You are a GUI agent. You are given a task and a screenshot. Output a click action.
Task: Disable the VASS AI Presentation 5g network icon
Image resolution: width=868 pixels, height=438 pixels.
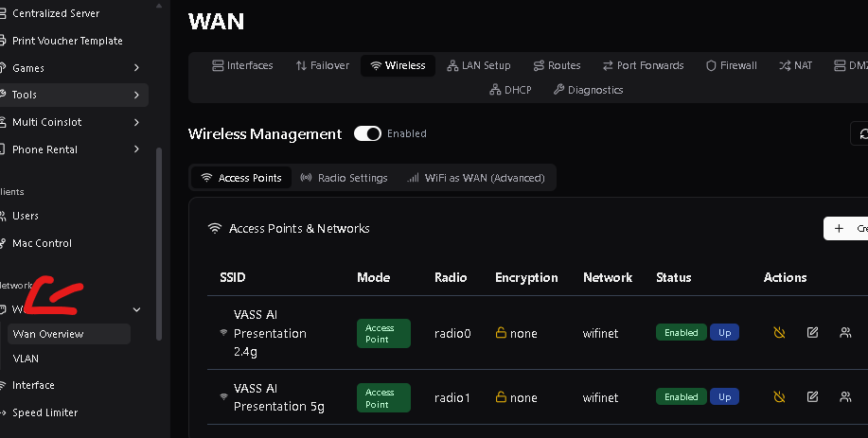coord(779,396)
